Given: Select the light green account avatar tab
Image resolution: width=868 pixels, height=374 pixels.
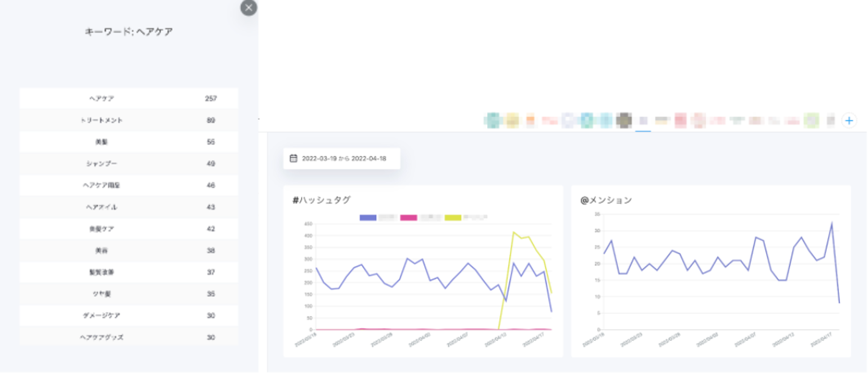Looking at the screenshot, I should (x=811, y=120).
